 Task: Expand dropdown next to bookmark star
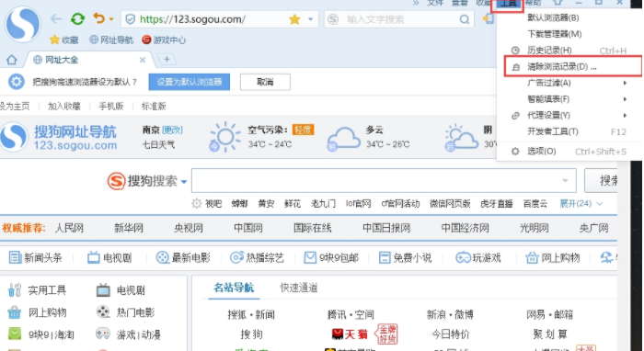click(x=311, y=19)
